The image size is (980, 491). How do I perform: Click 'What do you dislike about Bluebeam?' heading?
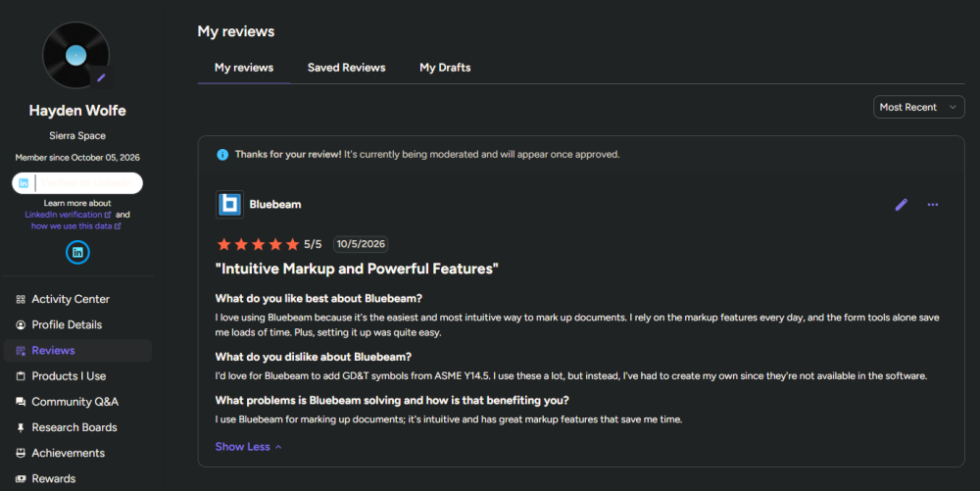tap(314, 357)
